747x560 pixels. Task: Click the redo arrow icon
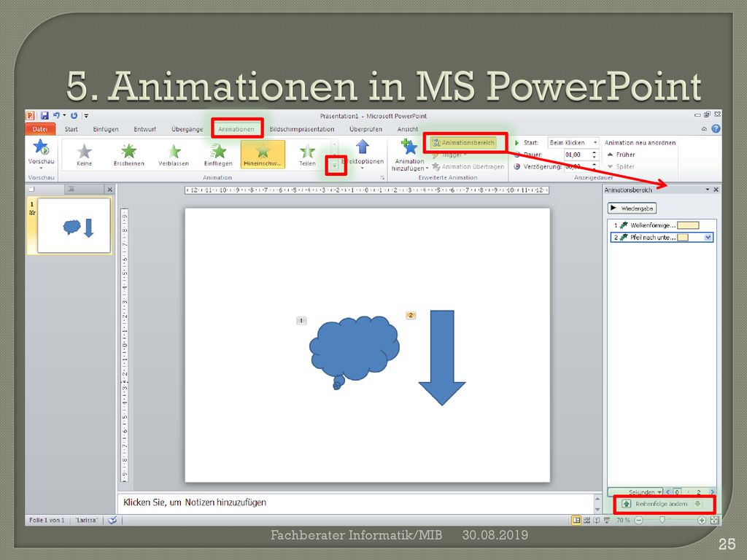point(74,115)
